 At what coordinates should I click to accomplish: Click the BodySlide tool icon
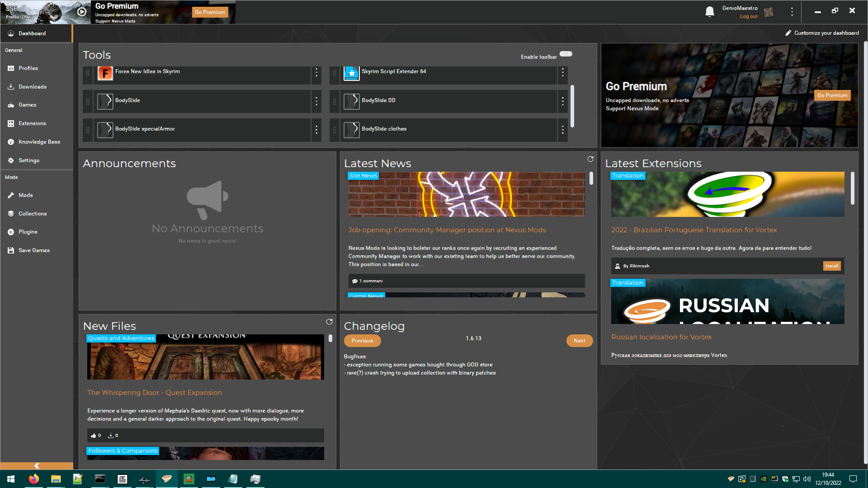click(x=105, y=101)
